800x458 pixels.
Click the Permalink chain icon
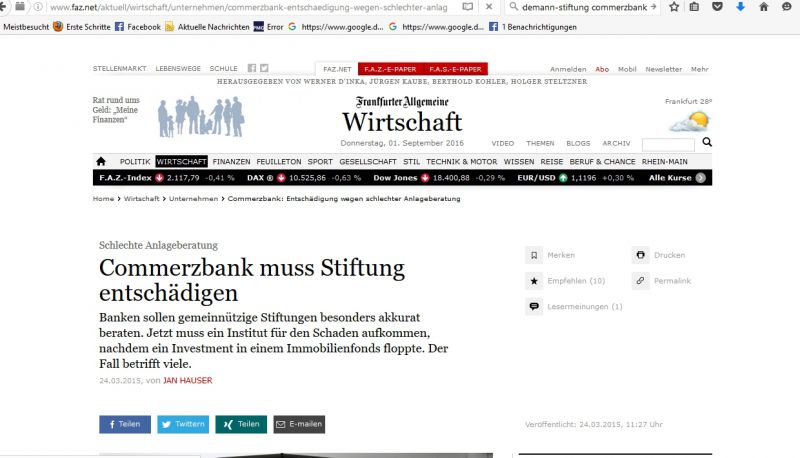(x=640, y=281)
